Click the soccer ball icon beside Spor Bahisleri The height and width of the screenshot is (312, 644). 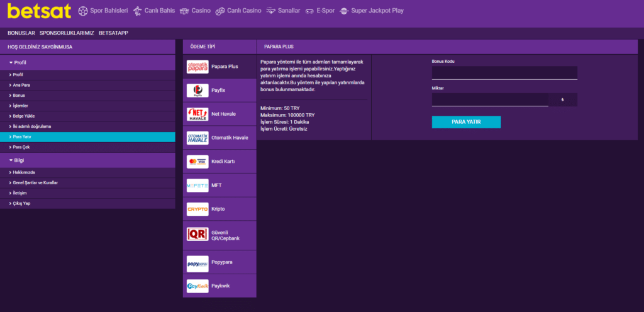pyautogui.click(x=83, y=11)
